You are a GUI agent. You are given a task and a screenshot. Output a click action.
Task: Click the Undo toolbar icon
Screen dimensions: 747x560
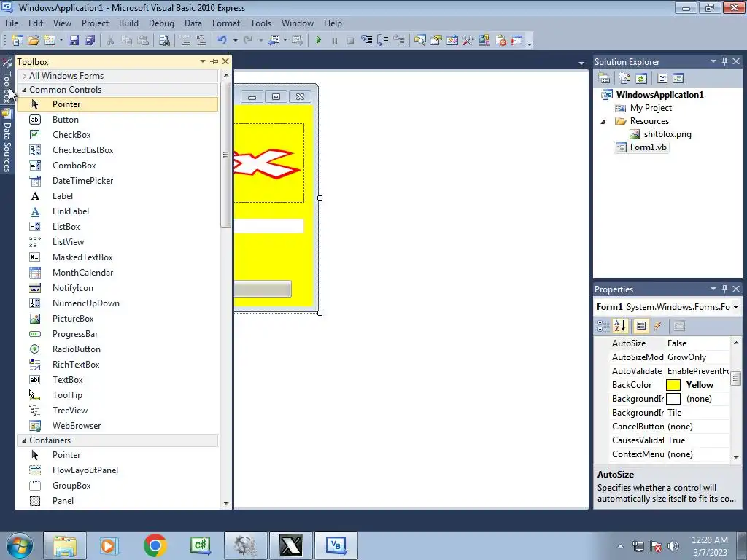[x=222, y=41]
